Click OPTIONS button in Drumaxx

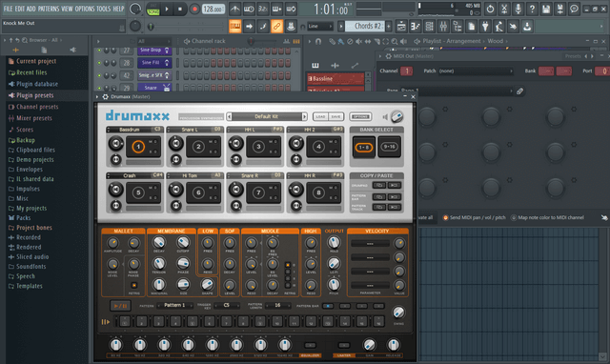[360, 116]
